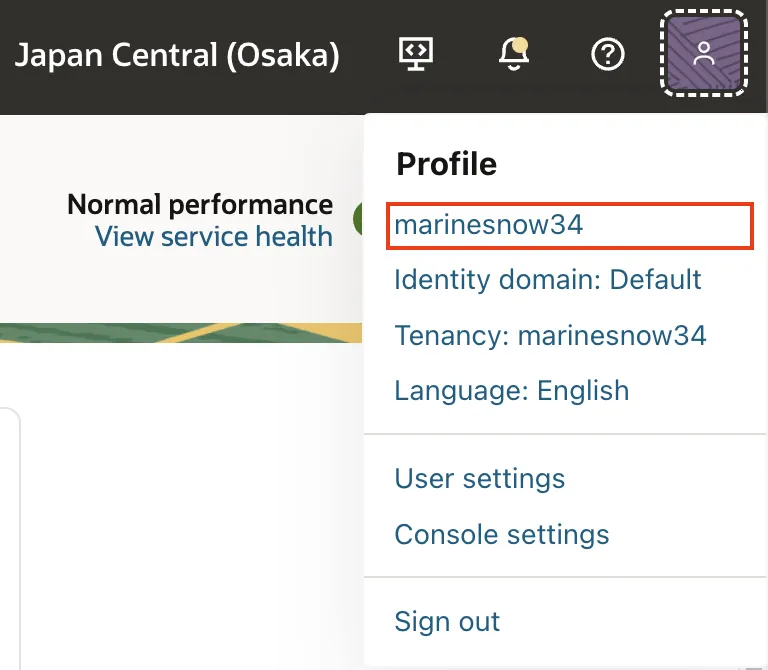The image size is (768, 670).
Task: Click the Normal performance status text
Action: pos(199,205)
